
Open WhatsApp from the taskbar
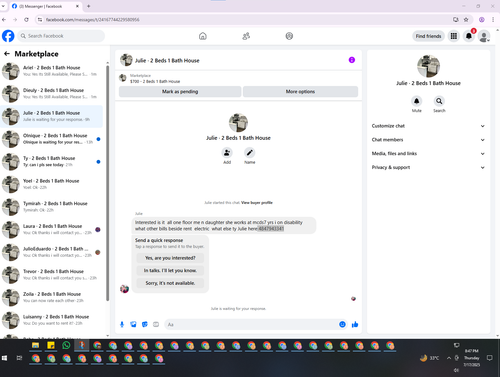(x=66, y=345)
